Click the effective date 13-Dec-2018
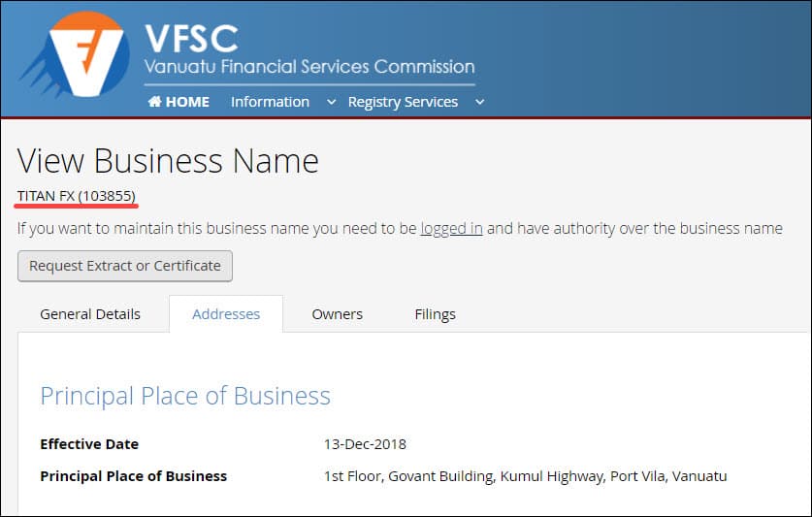The image size is (812, 517). pos(365,444)
